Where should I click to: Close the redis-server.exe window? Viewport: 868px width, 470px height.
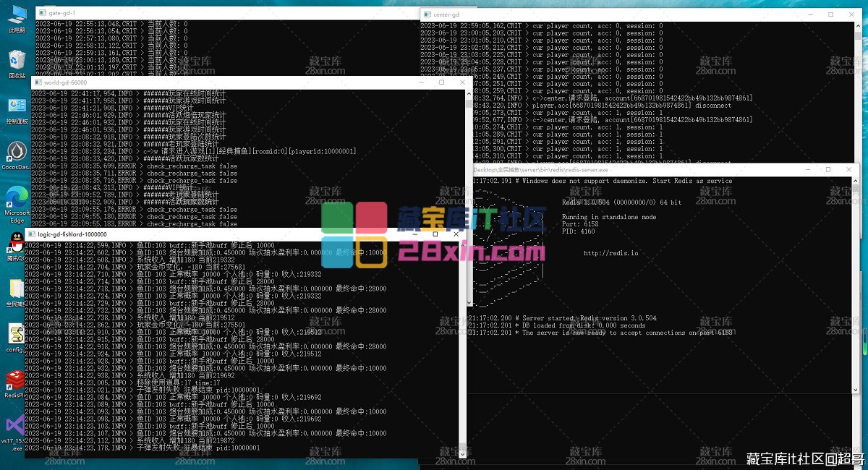tap(848, 169)
